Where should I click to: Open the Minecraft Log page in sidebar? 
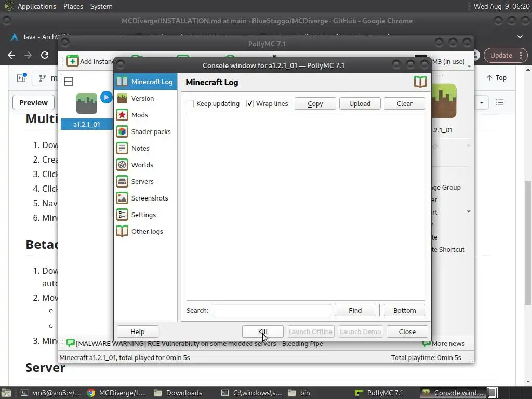click(145, 82)
